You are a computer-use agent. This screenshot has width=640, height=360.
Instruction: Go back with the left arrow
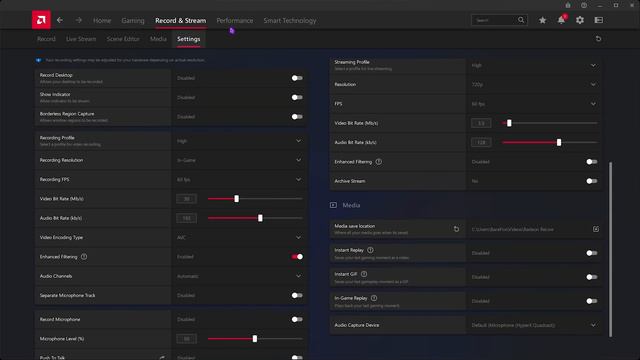pos(60,20)
